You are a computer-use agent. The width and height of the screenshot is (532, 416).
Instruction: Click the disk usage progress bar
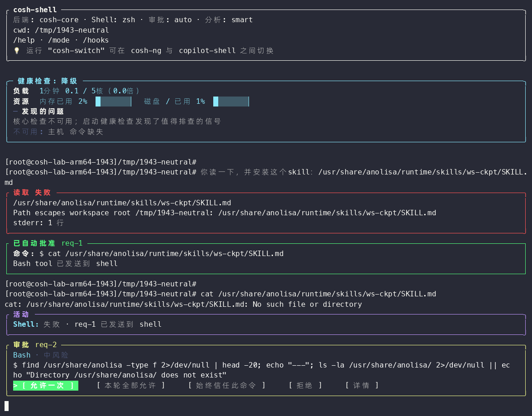point(231,102)
